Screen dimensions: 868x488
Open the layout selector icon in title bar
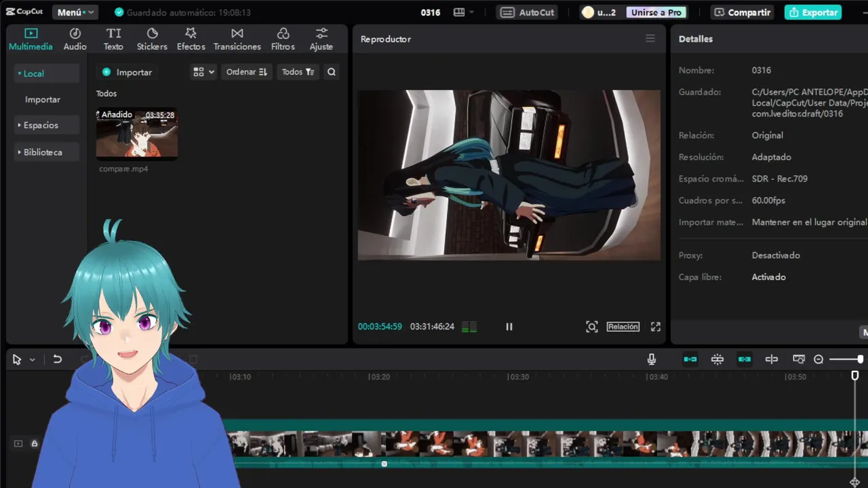coord(459,12)
